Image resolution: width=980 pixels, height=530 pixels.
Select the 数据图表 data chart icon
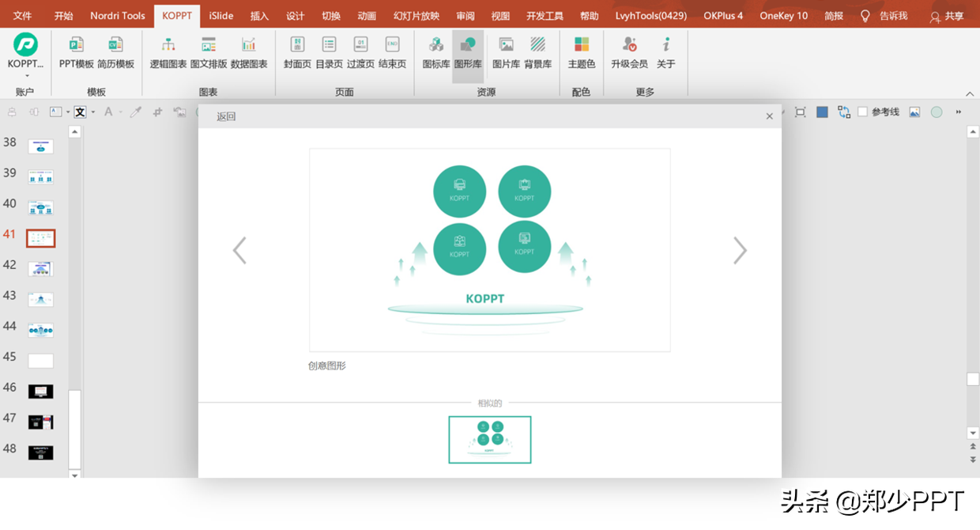tap(250, 54)
